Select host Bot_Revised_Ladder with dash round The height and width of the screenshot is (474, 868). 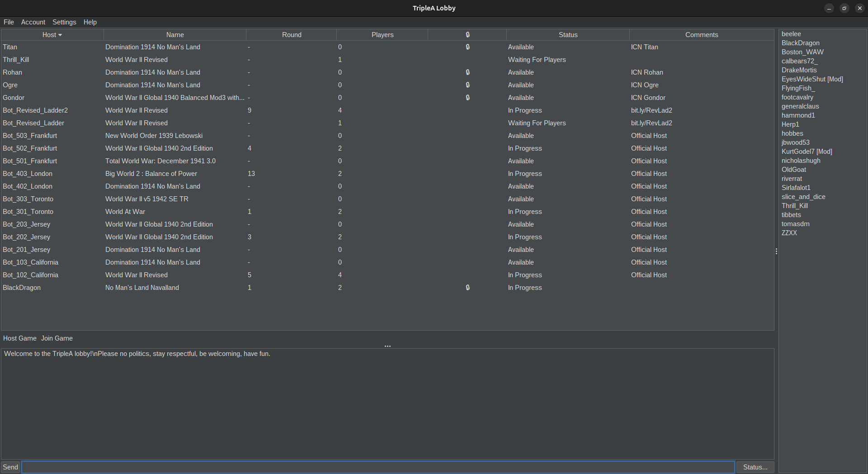click(387, 123)
